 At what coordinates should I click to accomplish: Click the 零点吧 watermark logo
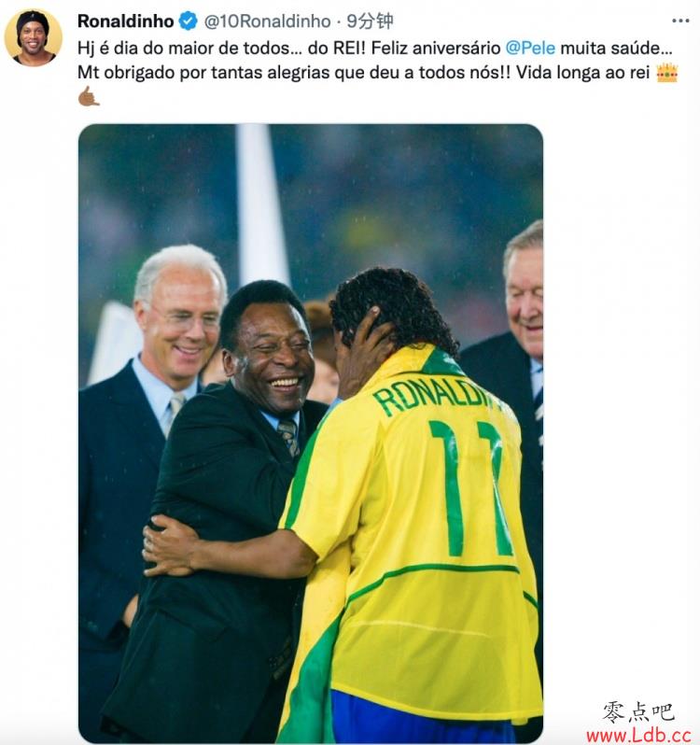[638, 711]
